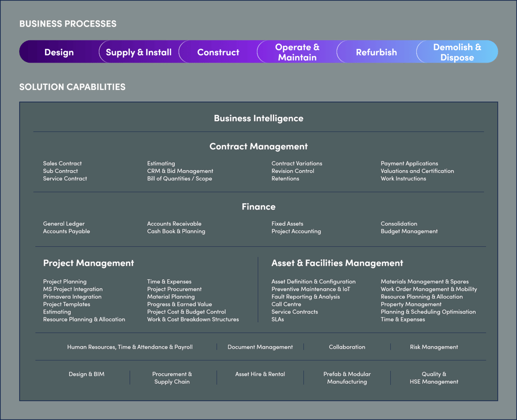Select the Operate & Maintain stage
This screenshot has height=420, width=517.
[x=297, y=52]
